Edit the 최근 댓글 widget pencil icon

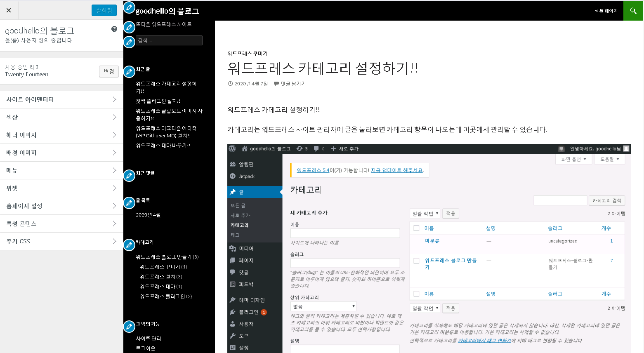coord(129,176)
